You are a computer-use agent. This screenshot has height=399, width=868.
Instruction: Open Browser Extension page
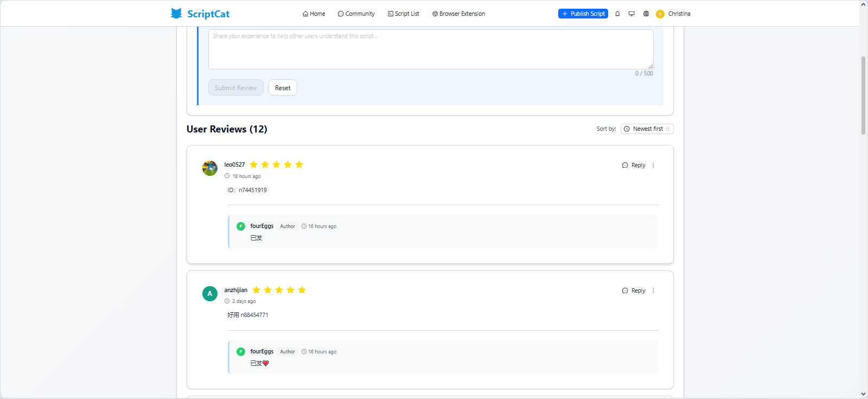[458, 14]
